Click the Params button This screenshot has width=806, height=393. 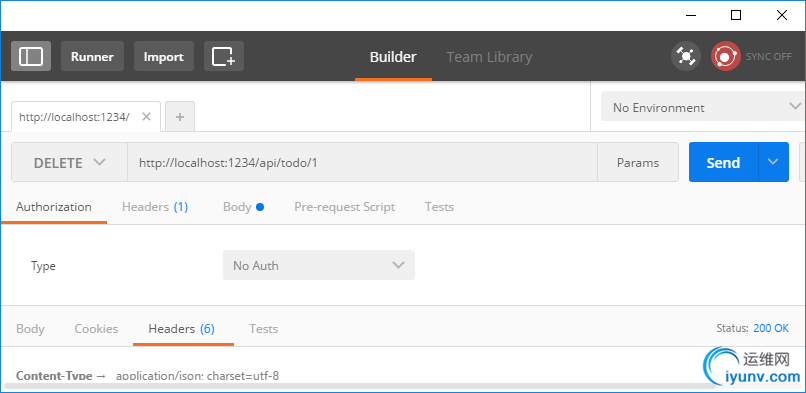(x=638, y=162)
